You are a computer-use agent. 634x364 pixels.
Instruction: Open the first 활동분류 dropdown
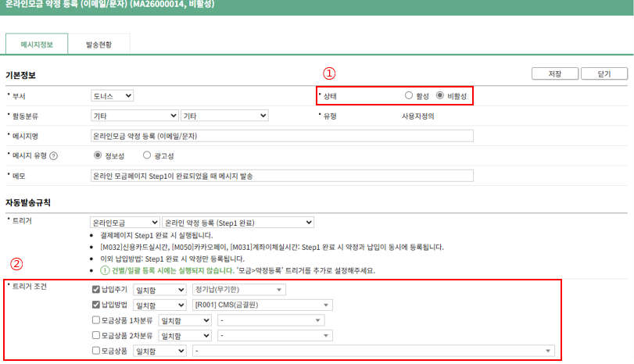[x=134, y=116]
